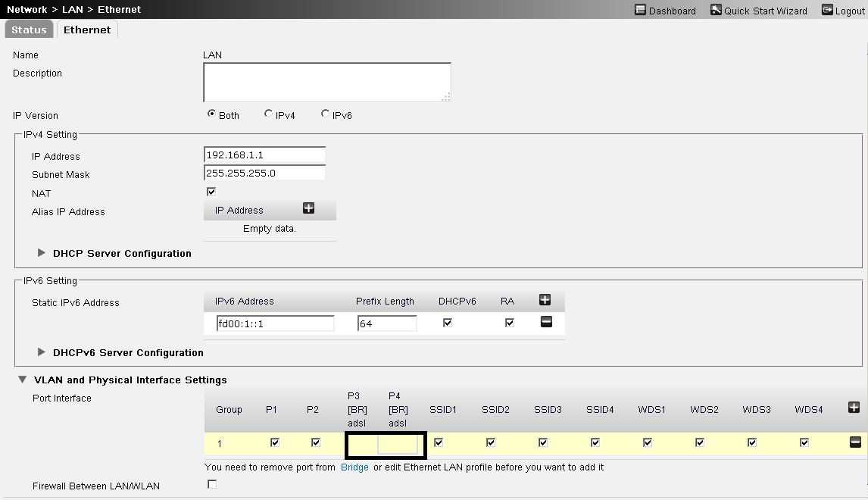The height and width of the screenshot is (500, 868).
Task: Add an alias IP address with plus icon
Action: [308, 208]
